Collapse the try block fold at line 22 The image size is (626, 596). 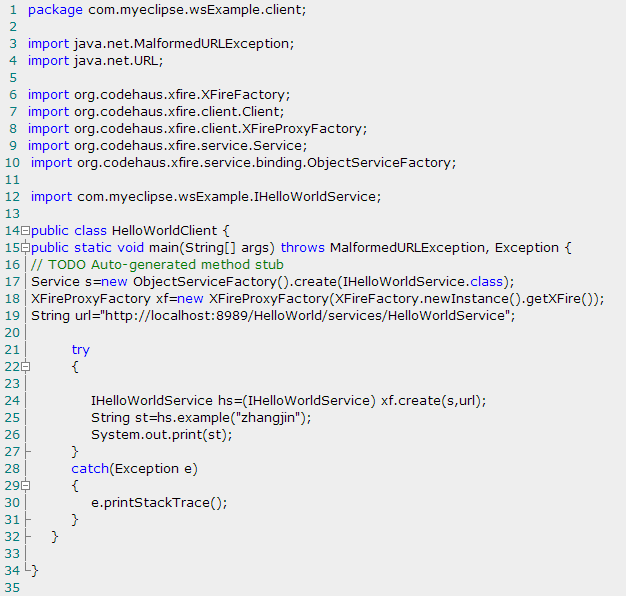[25, 367]
